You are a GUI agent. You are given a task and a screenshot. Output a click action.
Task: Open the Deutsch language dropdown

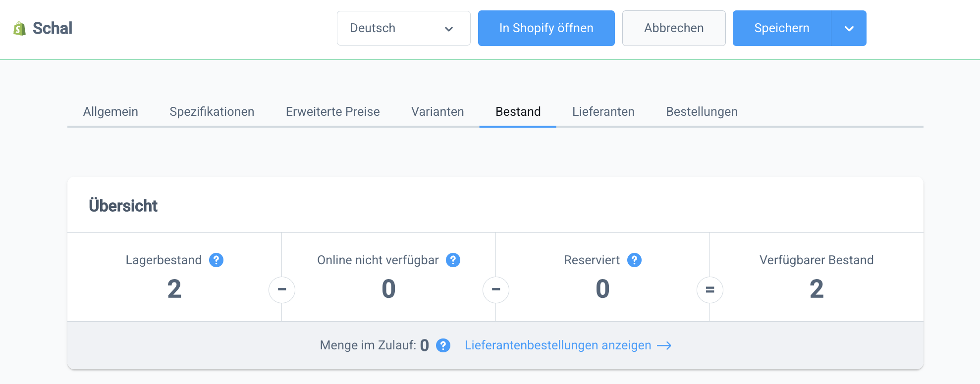coord(403,28)
